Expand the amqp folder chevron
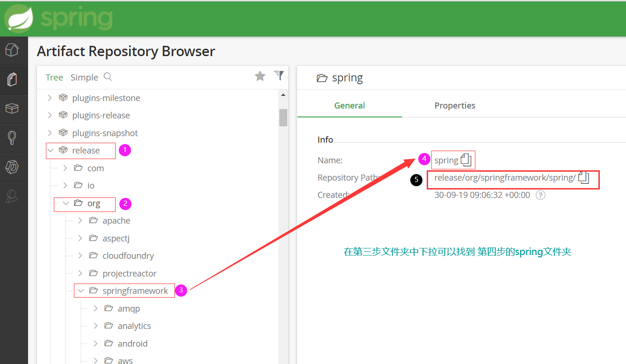 pos(96,308)
